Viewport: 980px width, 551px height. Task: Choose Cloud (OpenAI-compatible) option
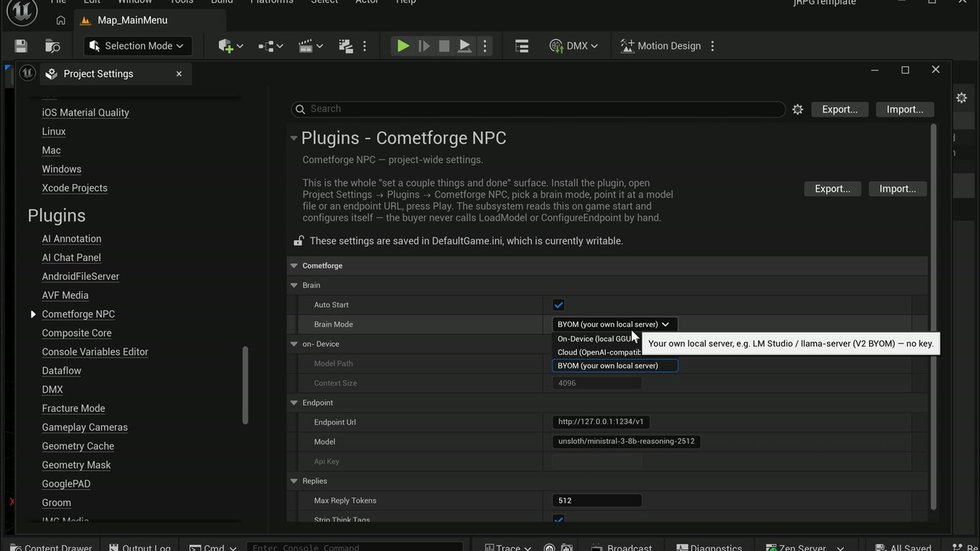click(599, 352)
